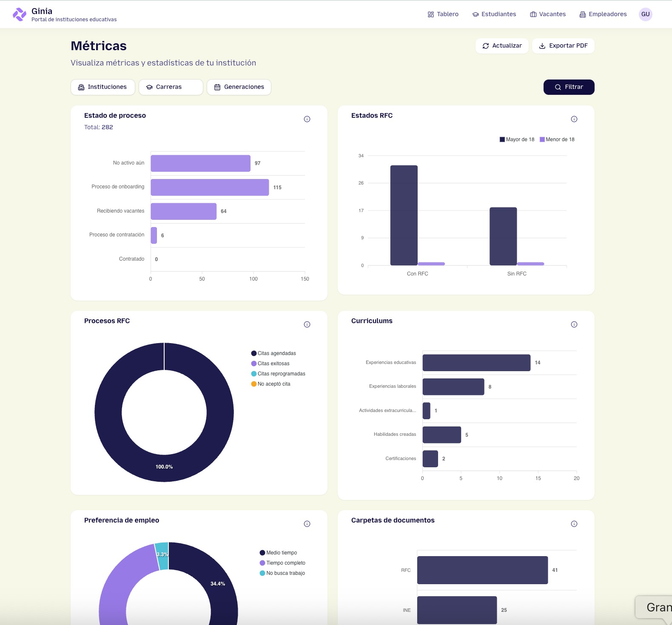Click the Ginia logo icon
This screenshot has height=625, width=672.
click(20, 14)
